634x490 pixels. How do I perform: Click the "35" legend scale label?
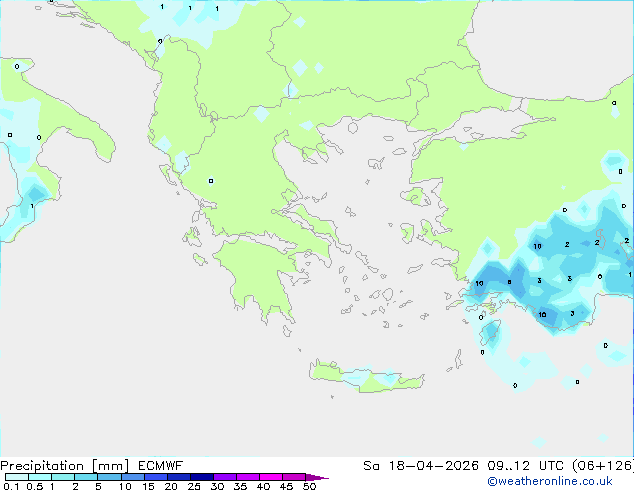click(240, 486)
